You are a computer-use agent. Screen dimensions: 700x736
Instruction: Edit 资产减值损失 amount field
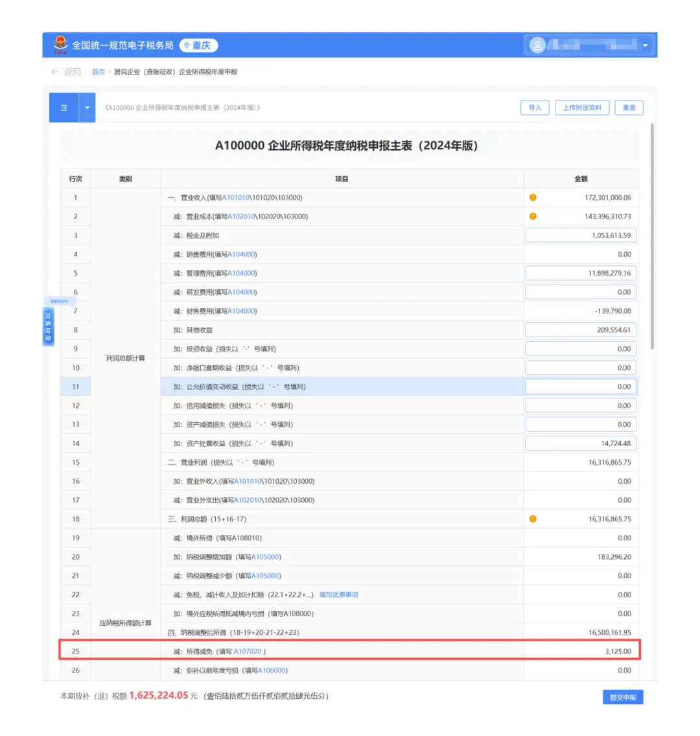pos(581,424)
